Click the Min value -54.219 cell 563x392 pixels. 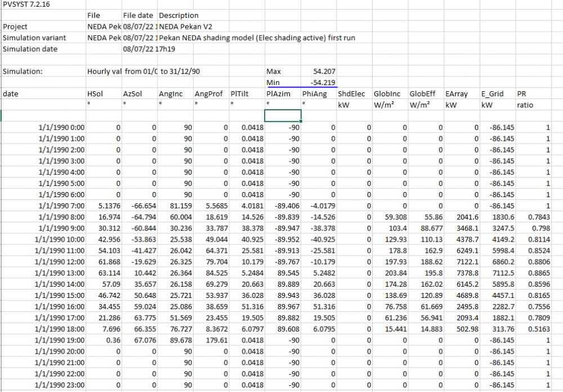323,83
